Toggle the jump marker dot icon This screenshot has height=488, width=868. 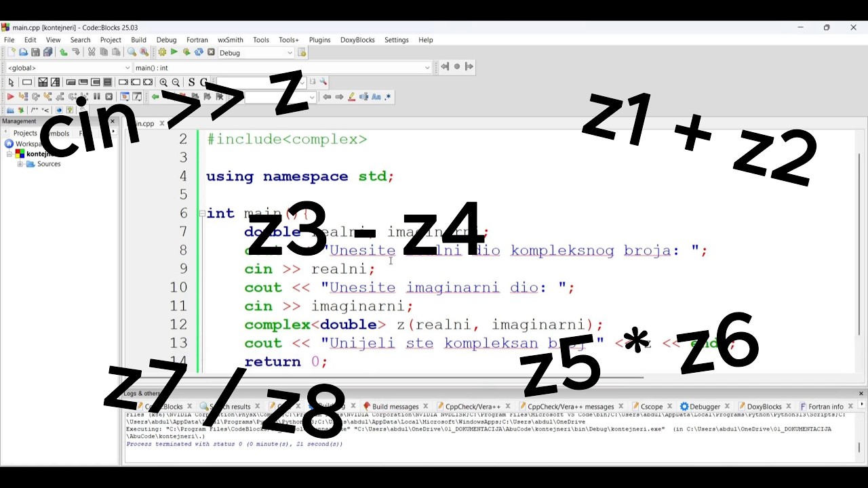pyautogui.click(x=457, y=66)
